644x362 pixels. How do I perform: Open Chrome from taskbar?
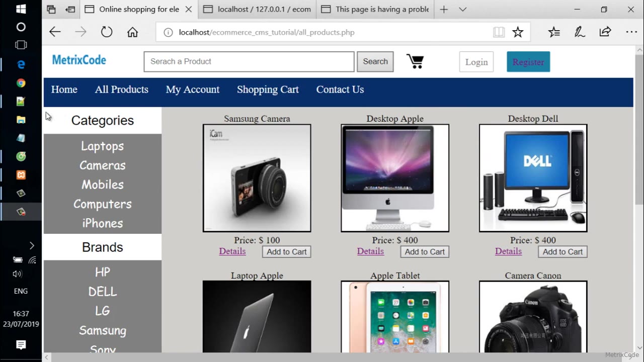(x=21, y=83)
